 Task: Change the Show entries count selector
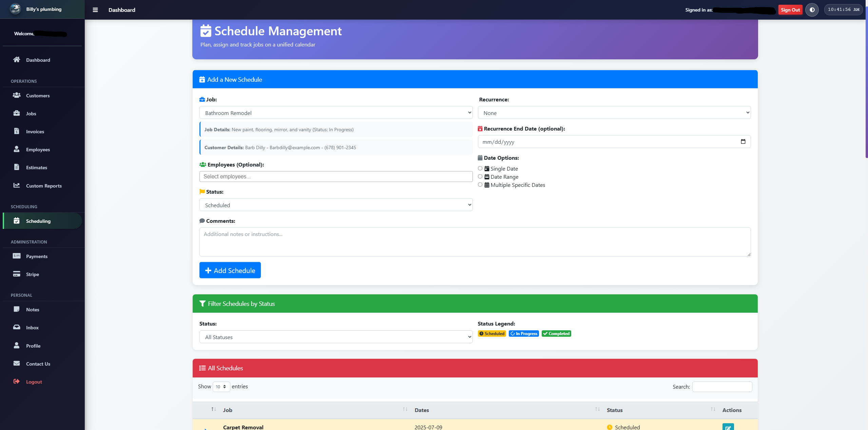pos(221,387)
